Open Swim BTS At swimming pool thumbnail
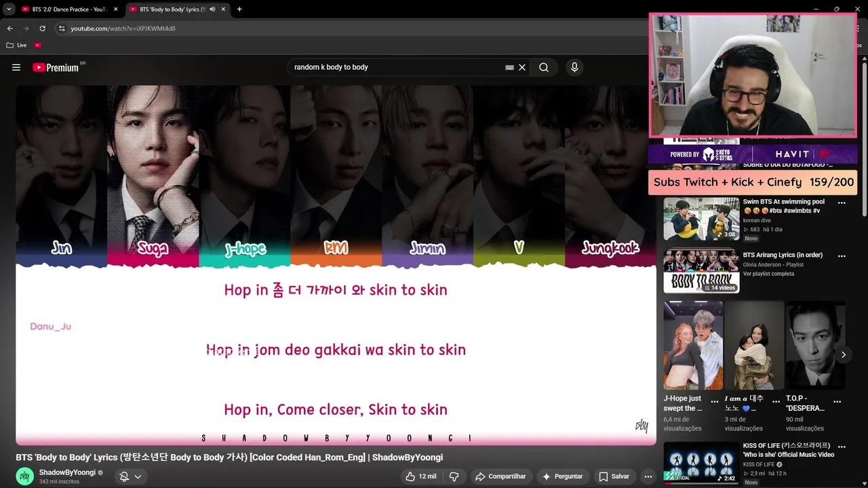The width and height of the screenshot is (868, 488). (x=701, y=219)
